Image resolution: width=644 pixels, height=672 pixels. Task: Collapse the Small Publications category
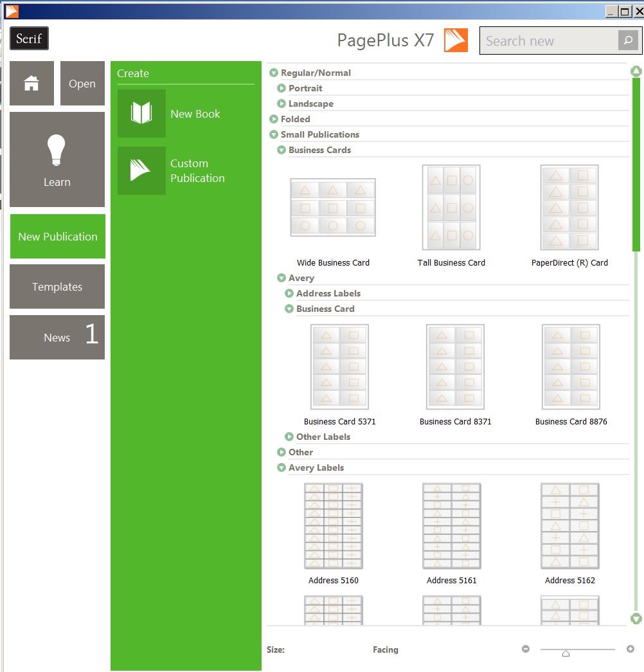pos(274,134)
